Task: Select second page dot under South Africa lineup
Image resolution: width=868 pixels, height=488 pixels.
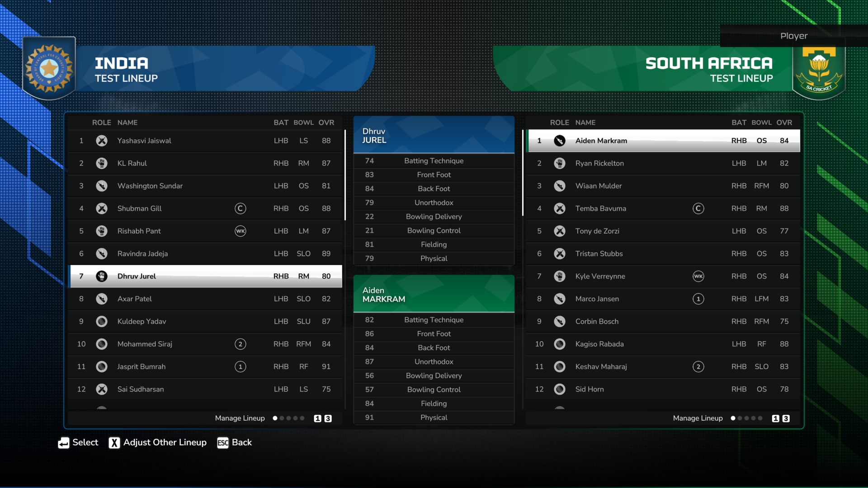Action: [740, 418]
